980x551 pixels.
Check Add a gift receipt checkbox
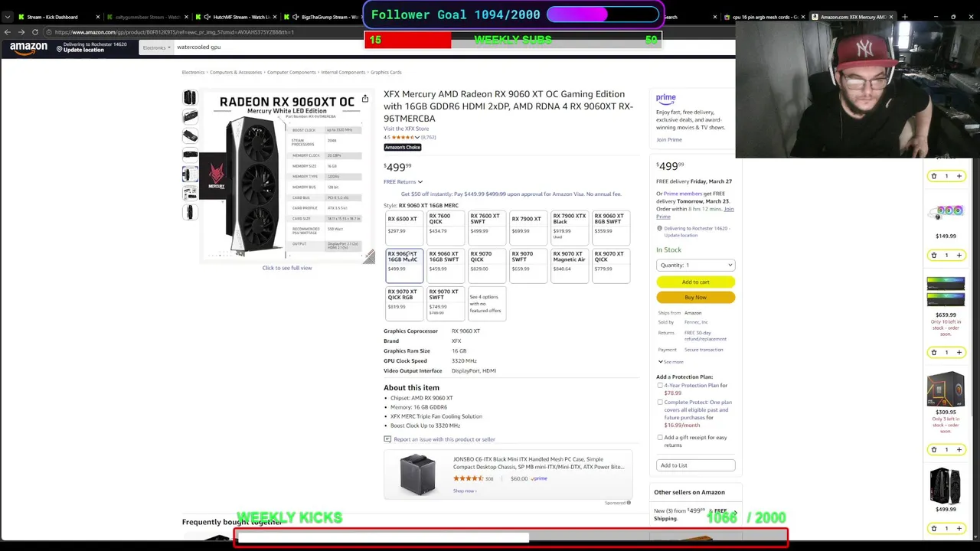pyautogui.click(x=660, y=438)
